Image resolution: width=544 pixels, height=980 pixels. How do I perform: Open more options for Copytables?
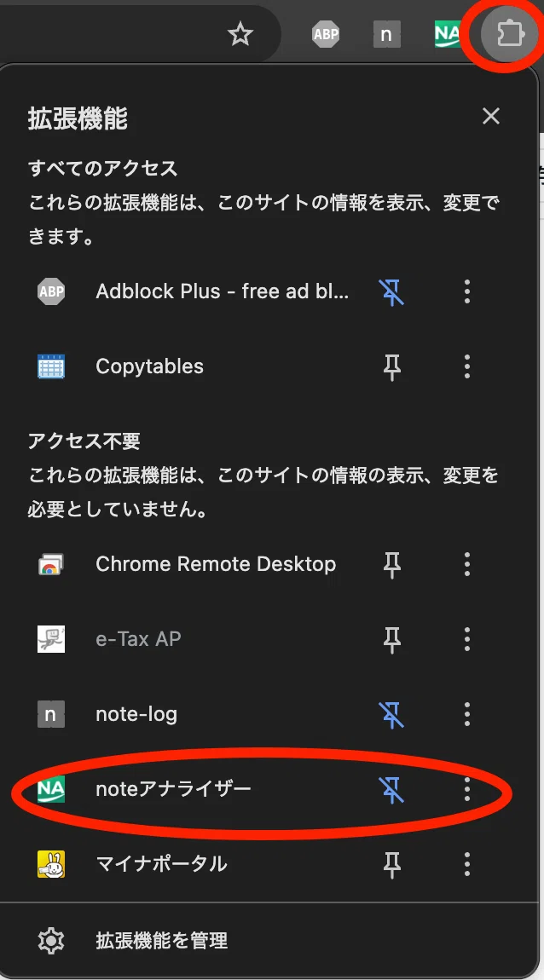tap(466, 366)
